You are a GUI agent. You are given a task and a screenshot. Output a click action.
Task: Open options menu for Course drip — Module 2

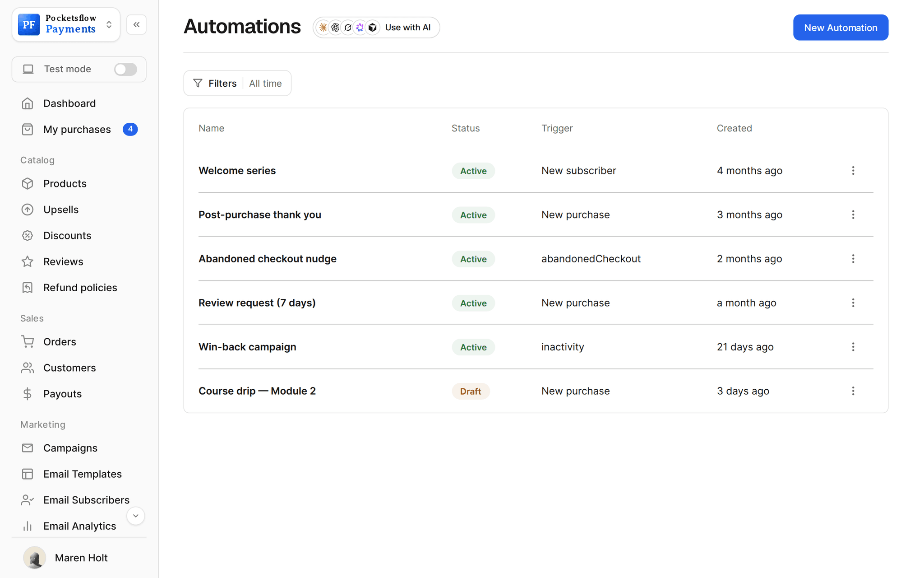pyautogui.click(x=853, y=391)
